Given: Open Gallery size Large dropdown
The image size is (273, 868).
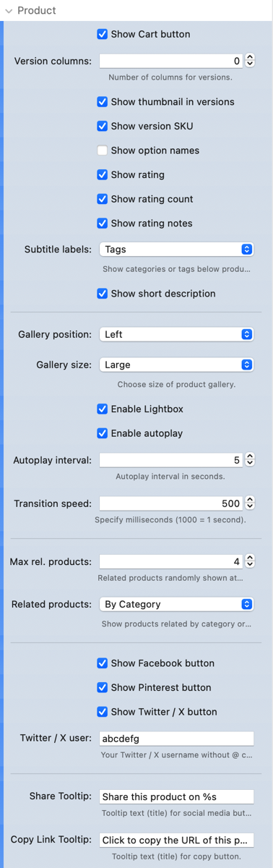Looking at the screenshot, I should click(176, 365).
